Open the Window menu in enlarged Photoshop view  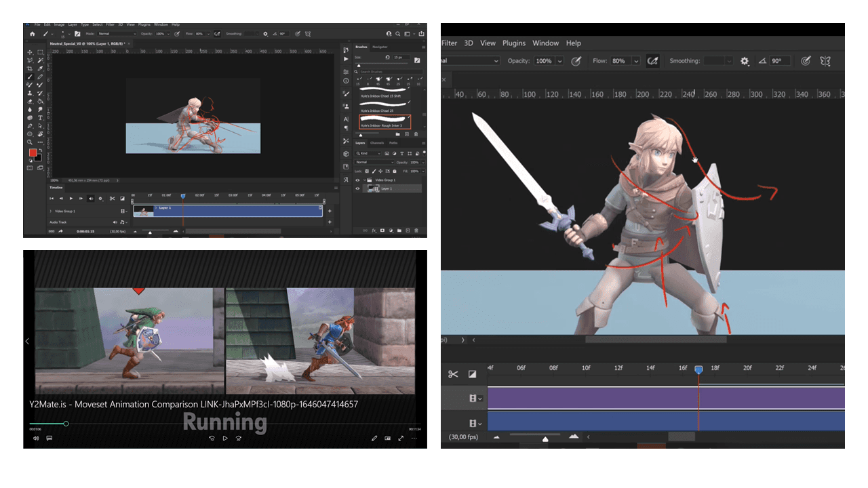tap(545, 43)
